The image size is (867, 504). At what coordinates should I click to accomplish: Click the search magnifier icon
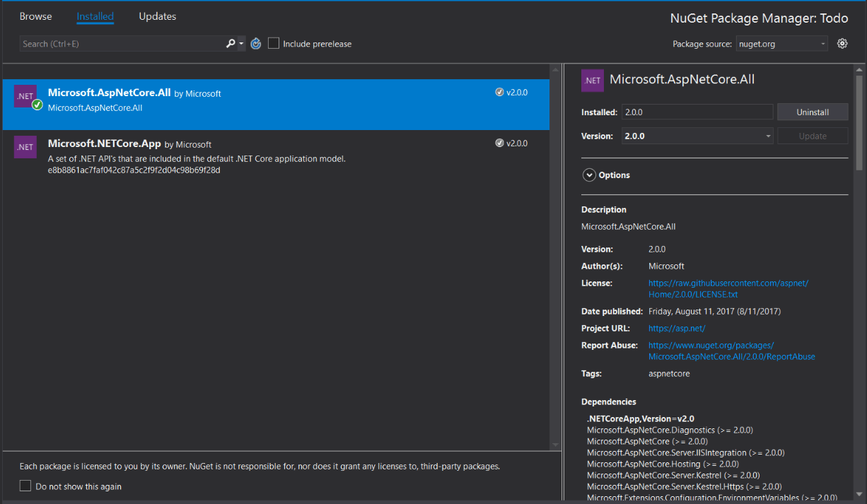coord(231,44)
